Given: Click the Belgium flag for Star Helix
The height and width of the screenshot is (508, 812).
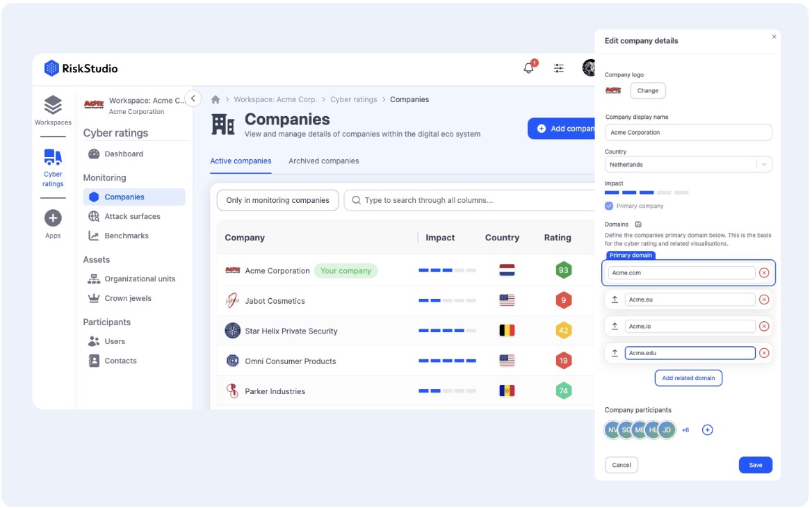Looking at the screenshot, I should click(507, 330).
